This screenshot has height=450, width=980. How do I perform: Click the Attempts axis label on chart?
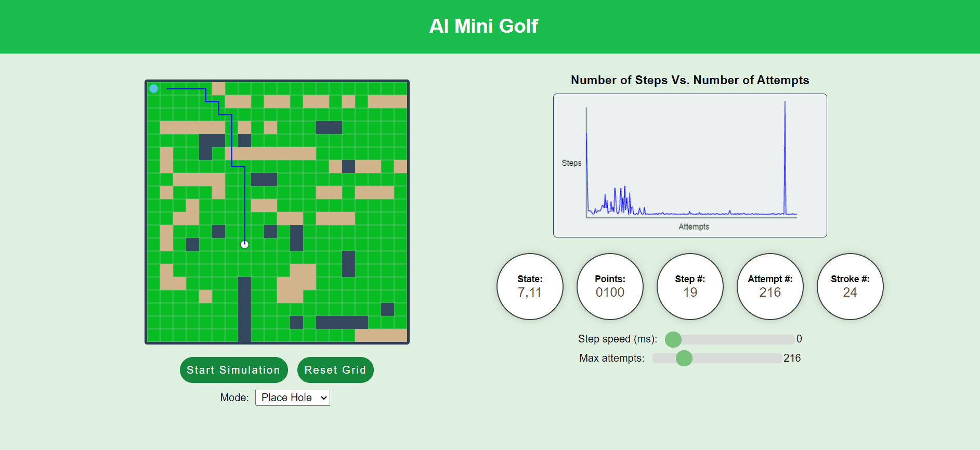(x=694, y=227)
